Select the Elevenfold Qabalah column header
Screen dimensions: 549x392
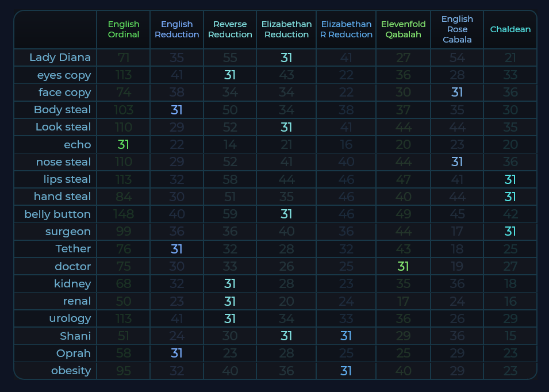click(403, 29)
